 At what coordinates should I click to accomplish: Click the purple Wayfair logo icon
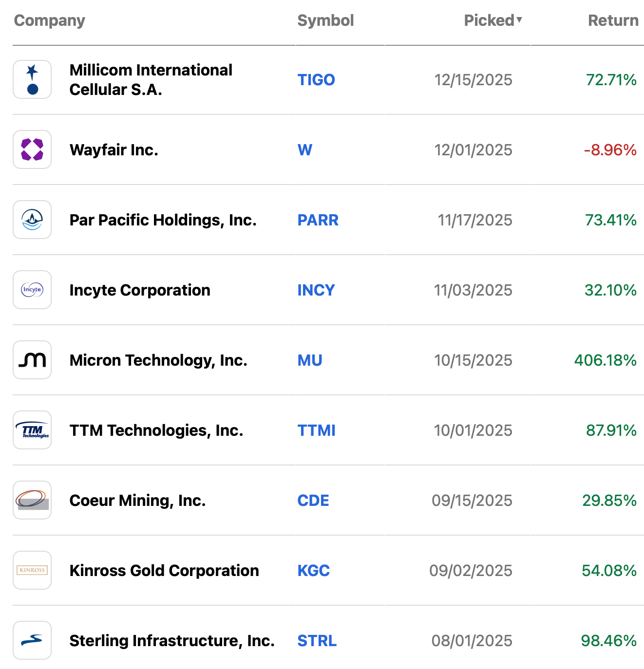click(x=32, y=149)
